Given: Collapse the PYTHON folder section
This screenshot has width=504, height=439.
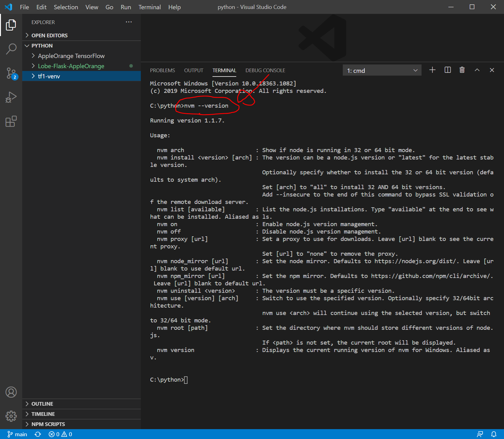Looking at the screenshot, I should click(82, 46).
